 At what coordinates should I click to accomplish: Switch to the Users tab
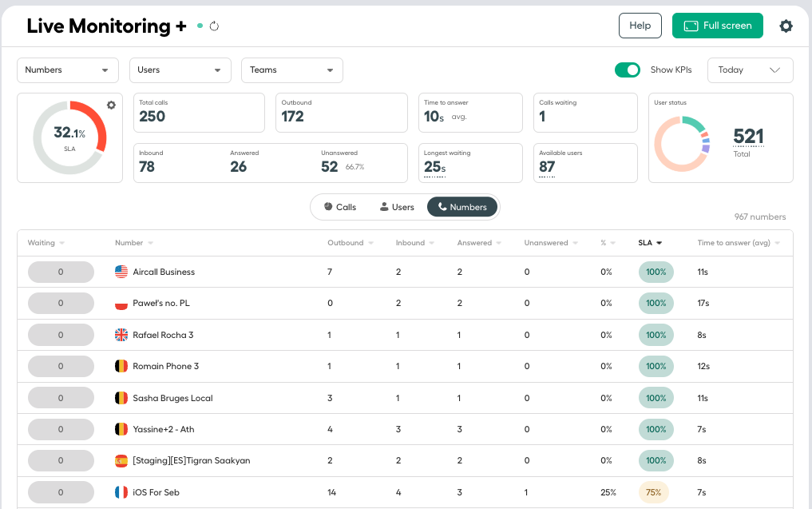(x=397, y=207)
